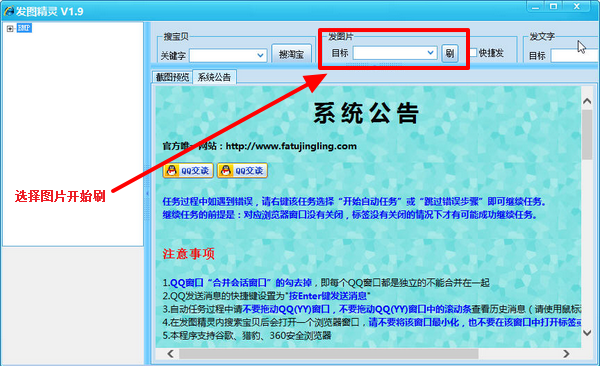Click the 搜淘宝 button
This screenshot has width=600, height=366.
pyautogui.click(x=291, y=55)
